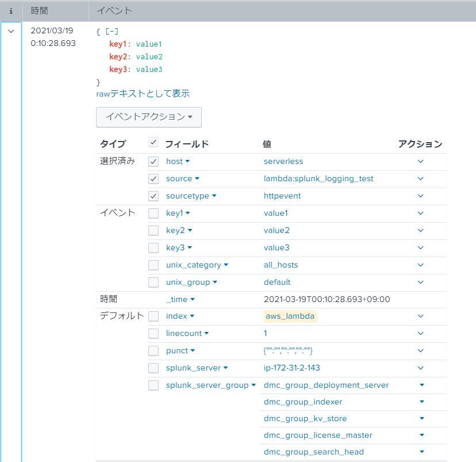Click the default unix_group value

[277, 282]
